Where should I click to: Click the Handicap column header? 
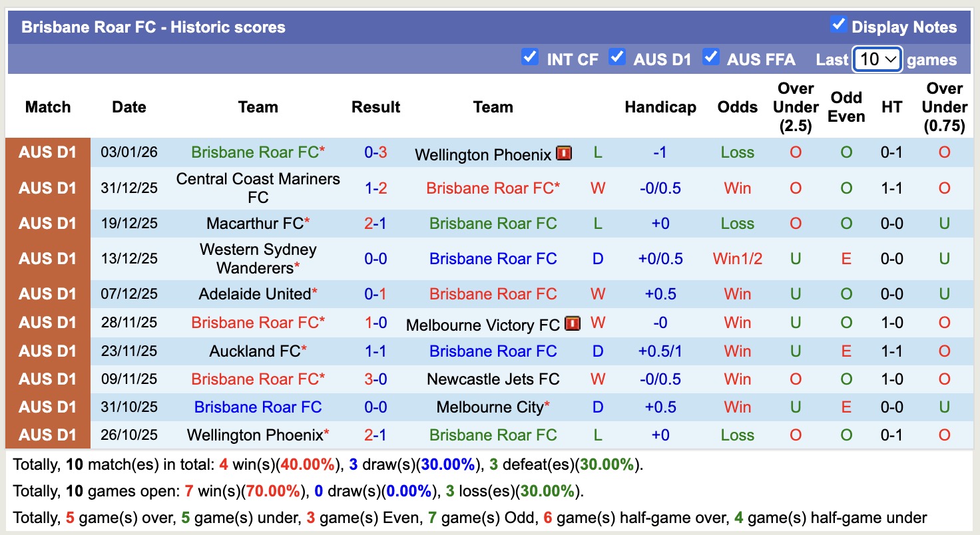[660, 106]
